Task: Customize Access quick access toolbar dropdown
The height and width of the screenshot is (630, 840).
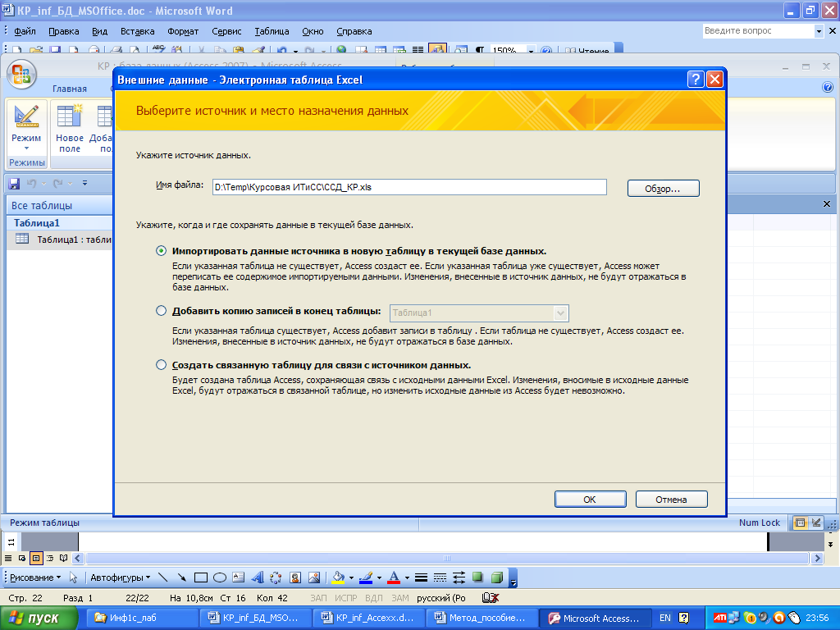Action: pyautogui.click(x=84, y=183)
